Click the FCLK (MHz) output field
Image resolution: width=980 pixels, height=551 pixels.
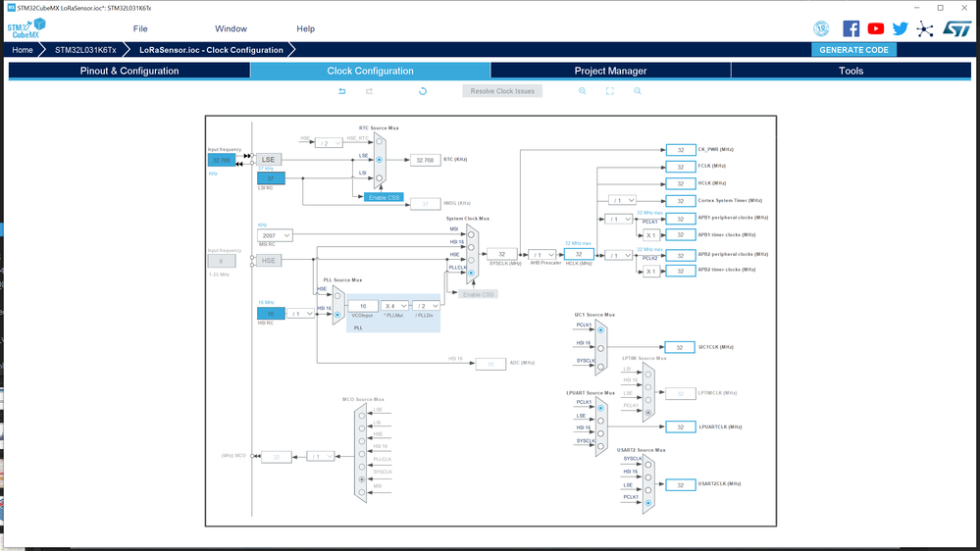[x=681, y=167]
